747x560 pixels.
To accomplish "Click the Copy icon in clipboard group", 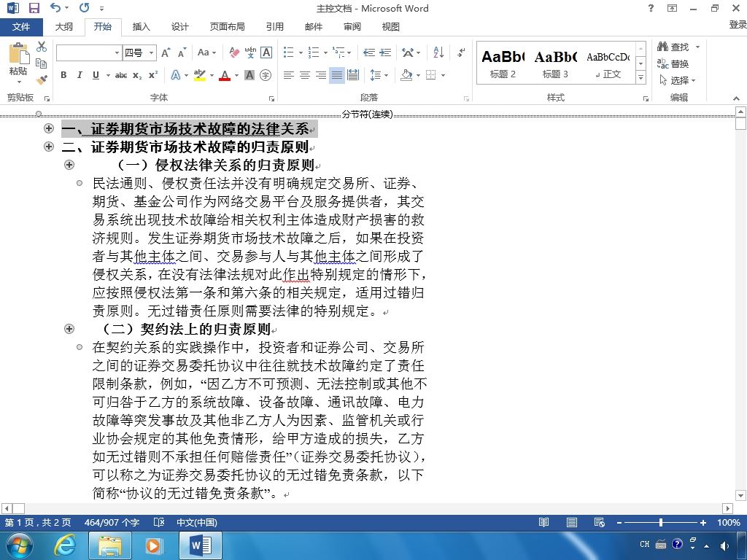I will pyautogui.click(x=42, y=63).
